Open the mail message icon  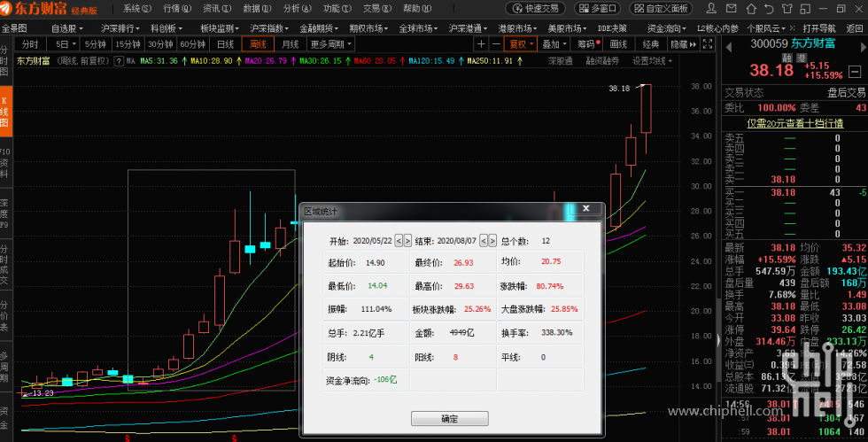coord(732,8)
